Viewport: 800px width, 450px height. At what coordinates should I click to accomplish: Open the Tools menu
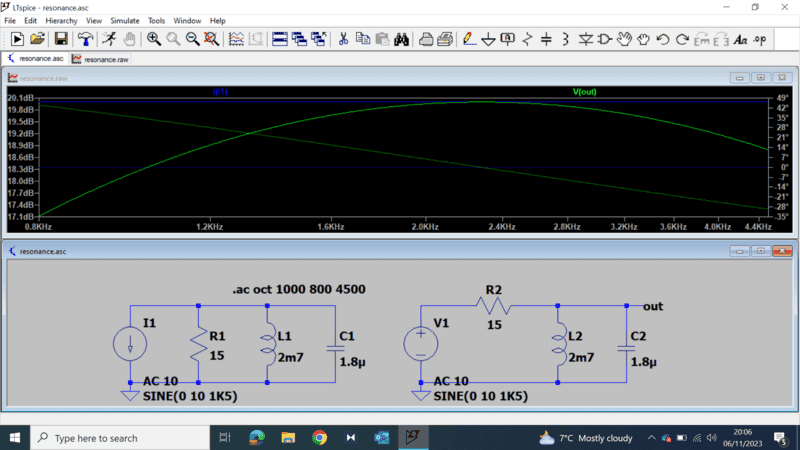point(157,21)
